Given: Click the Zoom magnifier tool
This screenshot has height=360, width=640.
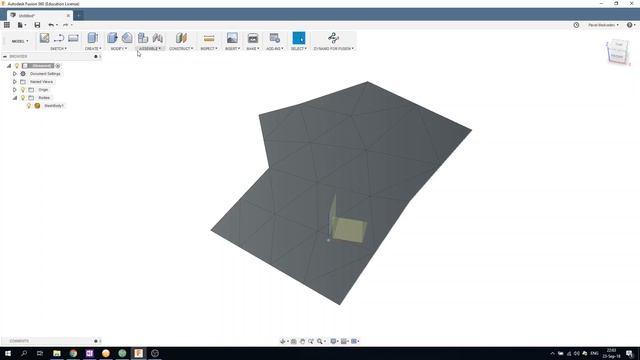Looking at the screenshot, I should pyautogui.click(x=320, y=341).
